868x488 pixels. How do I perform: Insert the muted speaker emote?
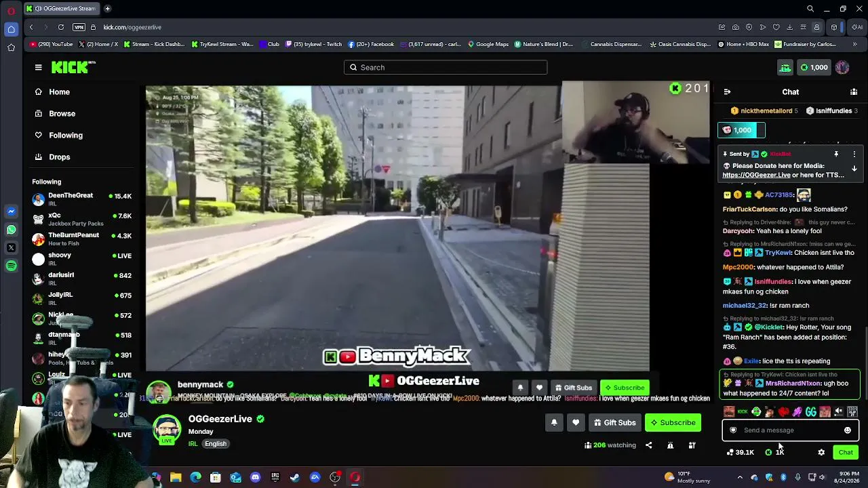tap(839, 411)
